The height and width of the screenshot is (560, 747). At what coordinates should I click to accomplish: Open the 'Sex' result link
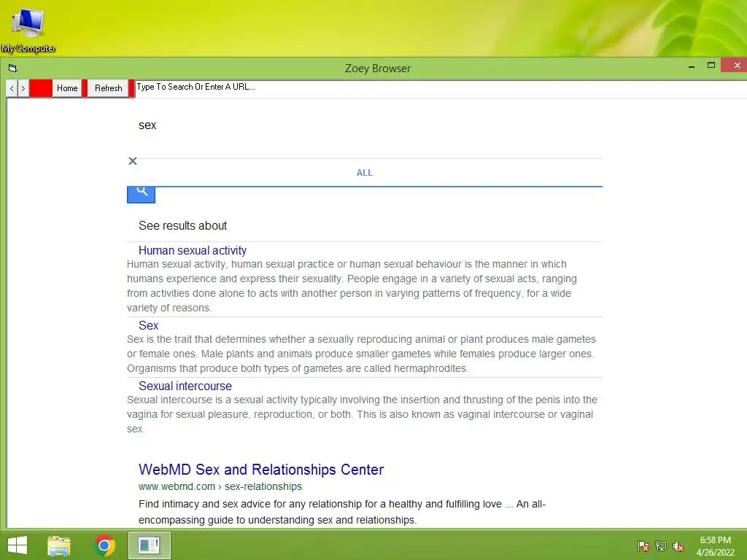[x=148, y=326]
